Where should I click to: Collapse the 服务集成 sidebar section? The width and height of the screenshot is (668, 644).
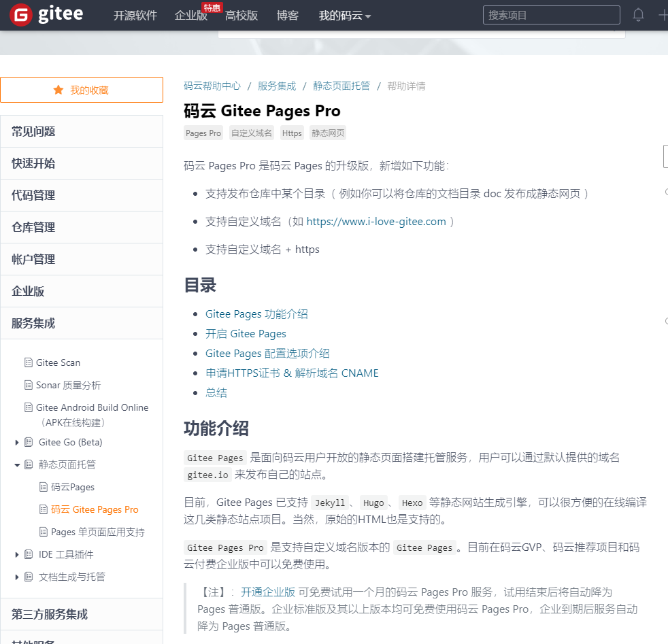pos(82,323)
